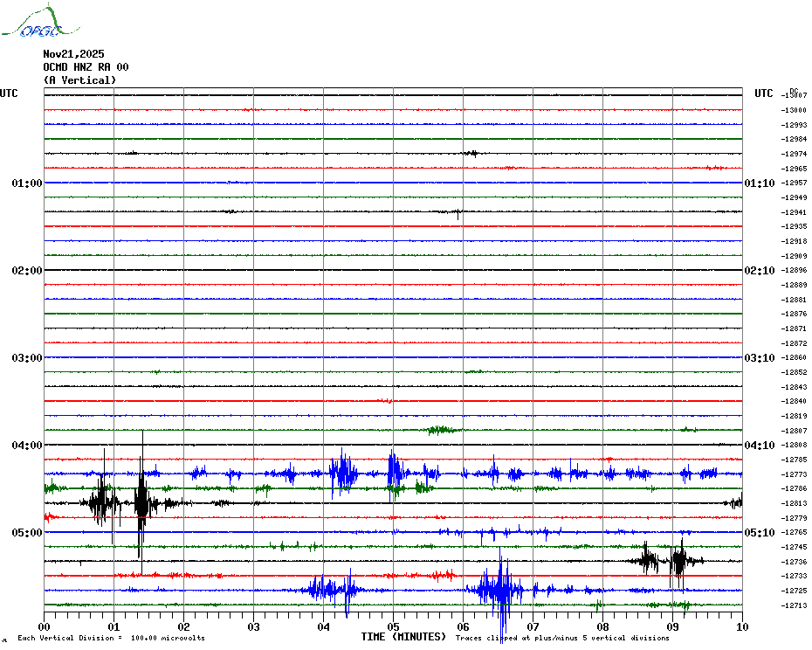Click the 05 minute tick on bottom axis
The height and width of the screenshot is (650, 812).
(393, 626)
